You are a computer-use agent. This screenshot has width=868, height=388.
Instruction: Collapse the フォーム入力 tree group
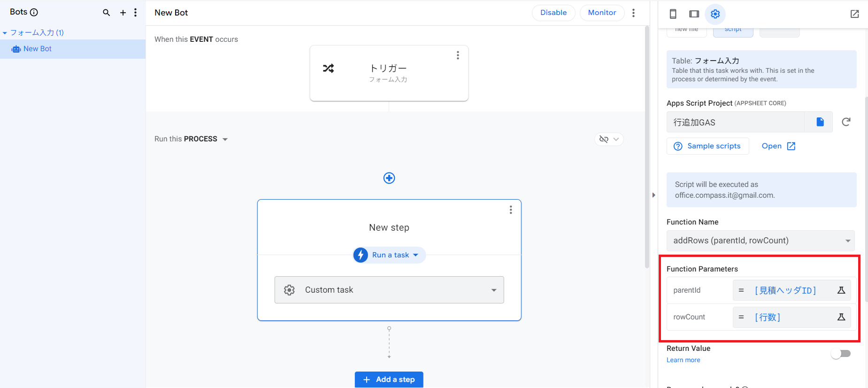(5, 33)
